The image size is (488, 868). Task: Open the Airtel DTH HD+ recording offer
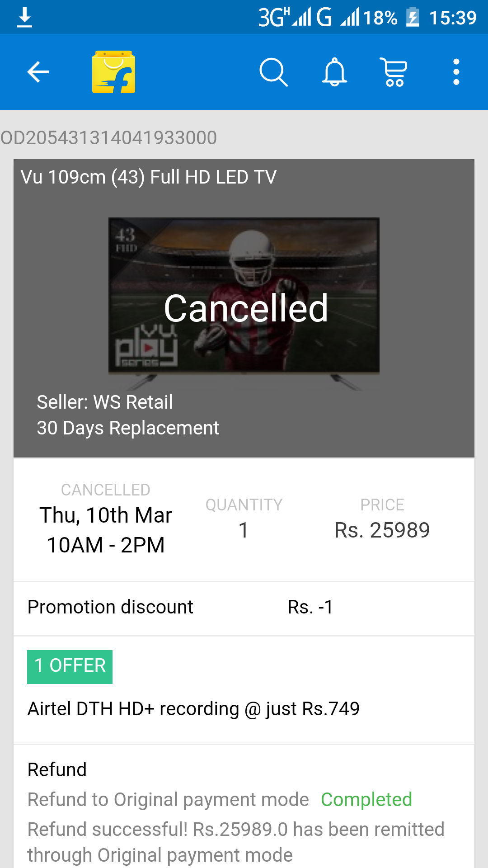193,708
